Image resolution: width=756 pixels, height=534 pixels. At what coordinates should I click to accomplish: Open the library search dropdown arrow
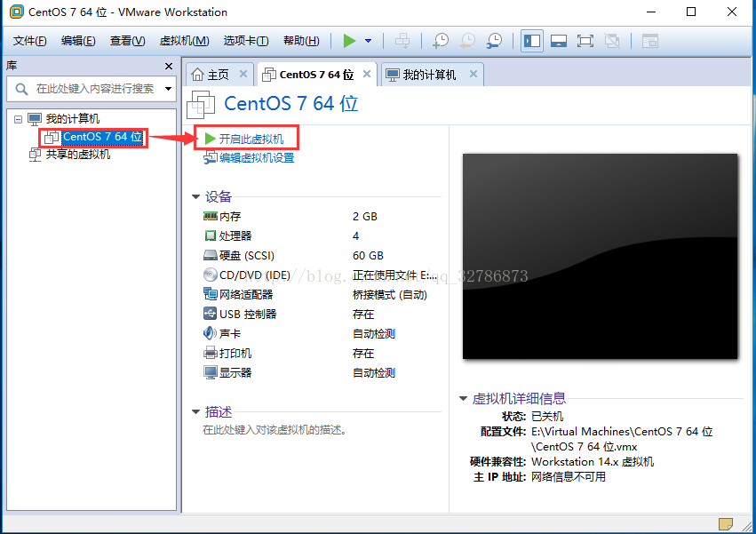coord(168,89)
